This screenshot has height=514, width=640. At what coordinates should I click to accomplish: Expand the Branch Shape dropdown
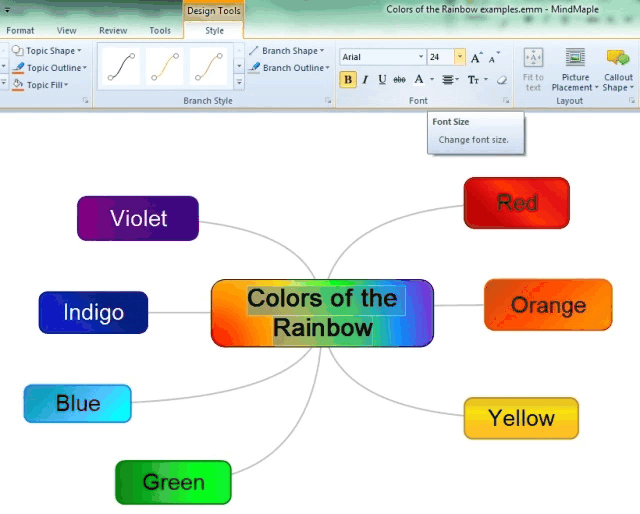322,51
